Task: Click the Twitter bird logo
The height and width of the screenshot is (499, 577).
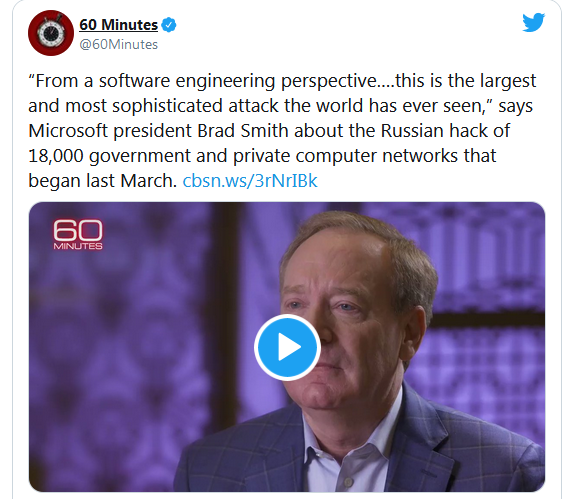Action: [x=534, y=22]
